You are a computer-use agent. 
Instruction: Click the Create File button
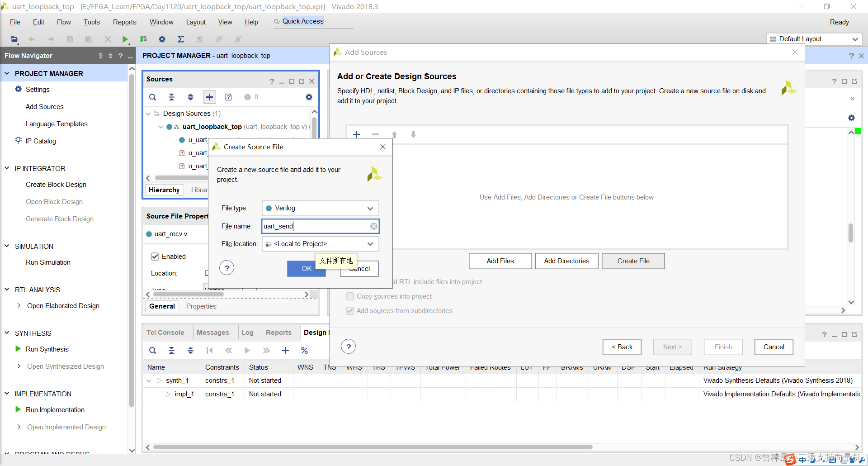point(633,261)
